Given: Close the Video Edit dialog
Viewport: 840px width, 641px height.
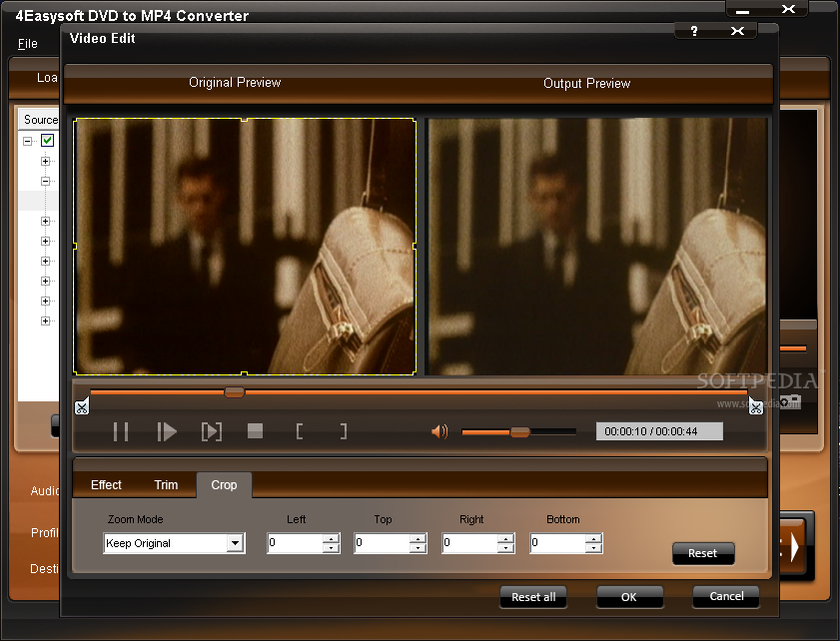Looking at the screenshot, I should click(x=737, y=31).
